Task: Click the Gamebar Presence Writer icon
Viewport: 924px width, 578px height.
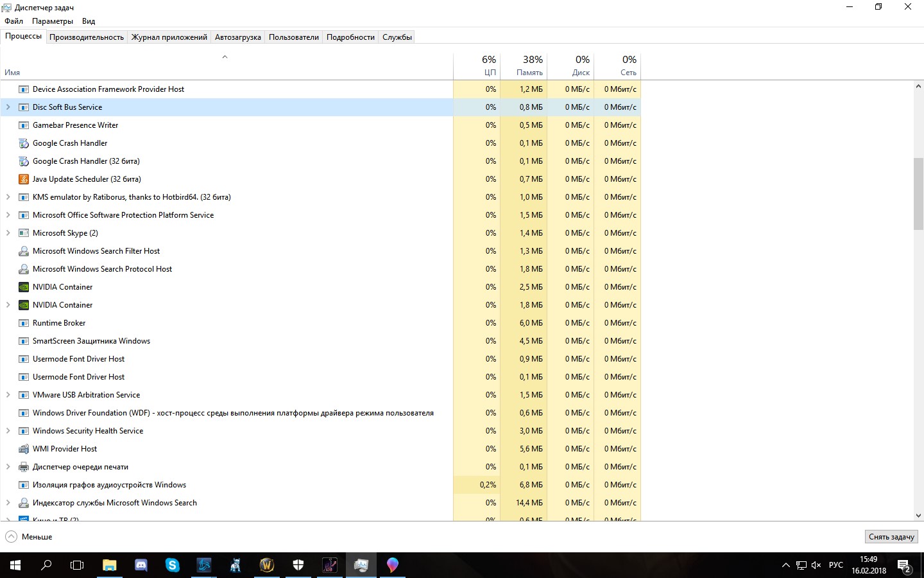Action: point(24,125)
